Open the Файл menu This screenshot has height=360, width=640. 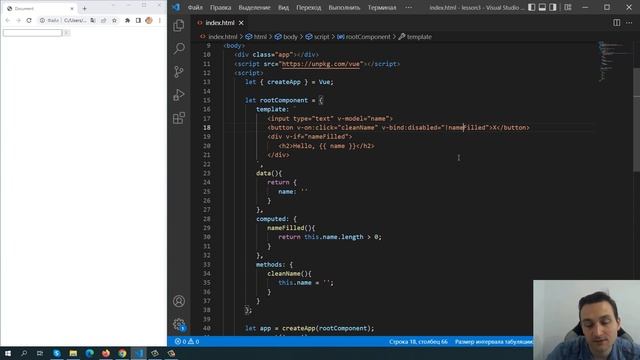(195, 7)
